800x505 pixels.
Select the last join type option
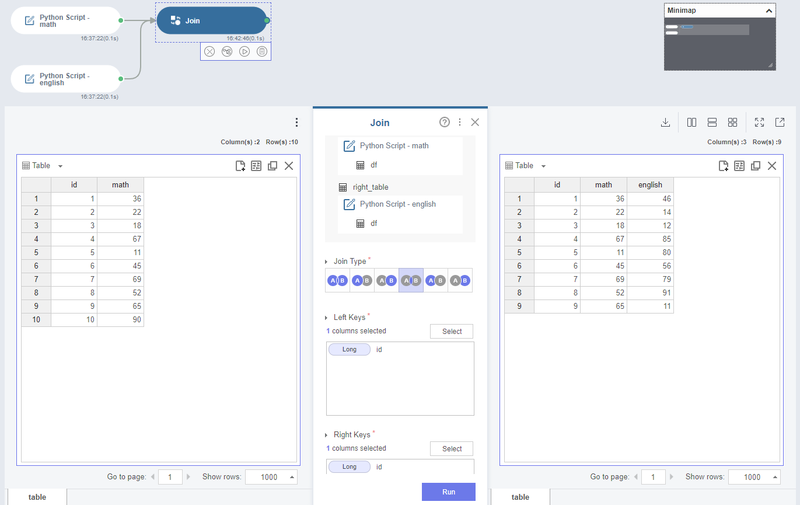[x=459, y=281]
